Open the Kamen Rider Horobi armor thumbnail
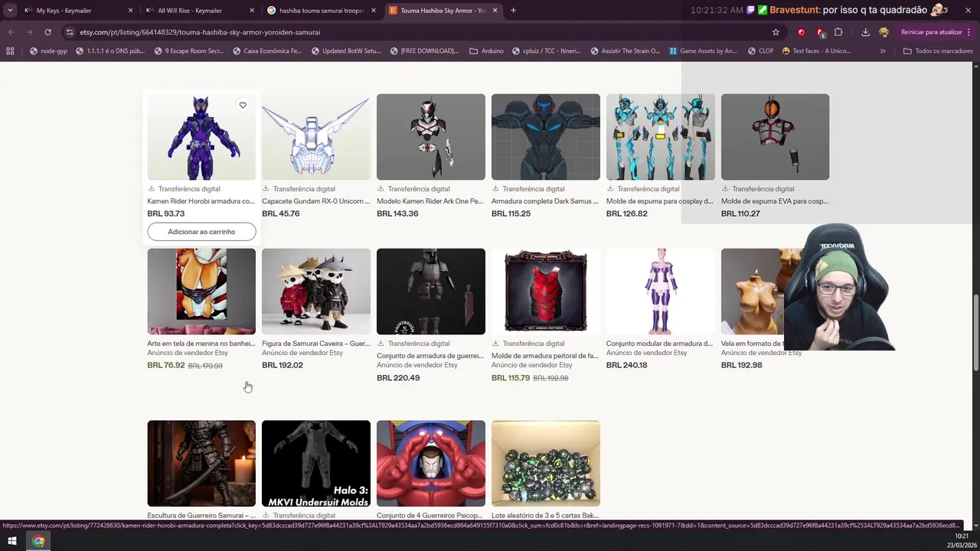This screenshot has width=980, height=551. click(x=201, y=137)
